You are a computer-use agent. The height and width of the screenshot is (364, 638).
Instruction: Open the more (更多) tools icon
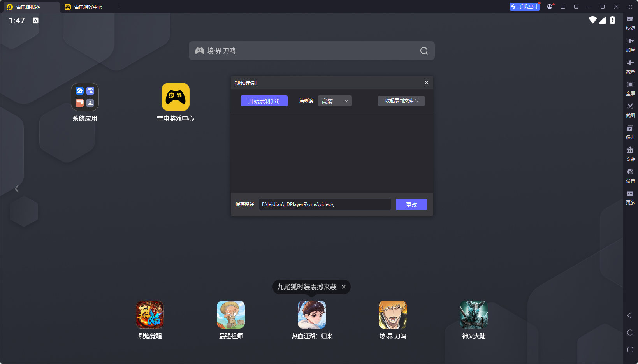(630, 193)
